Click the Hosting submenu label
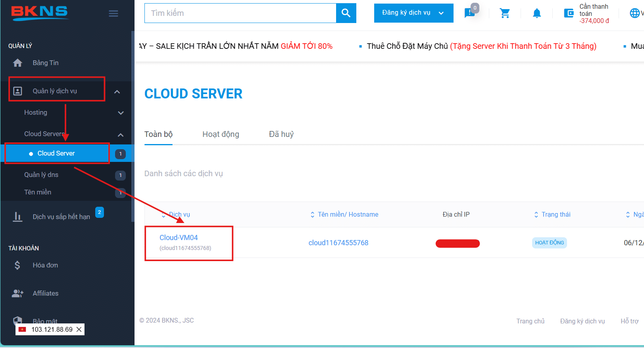The image size is (644, 348). [36, 112]
